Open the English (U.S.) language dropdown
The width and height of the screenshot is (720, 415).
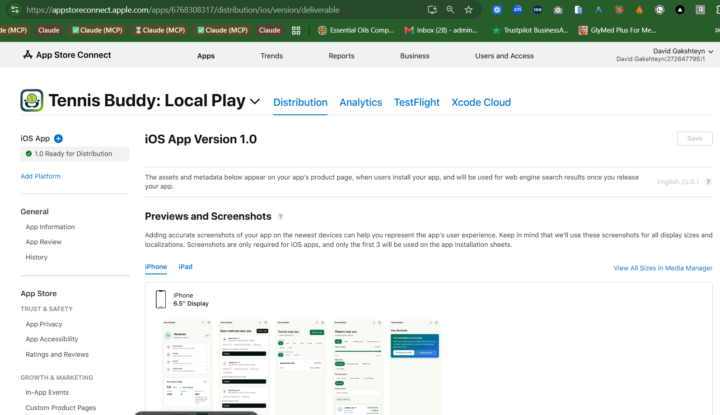677,182
